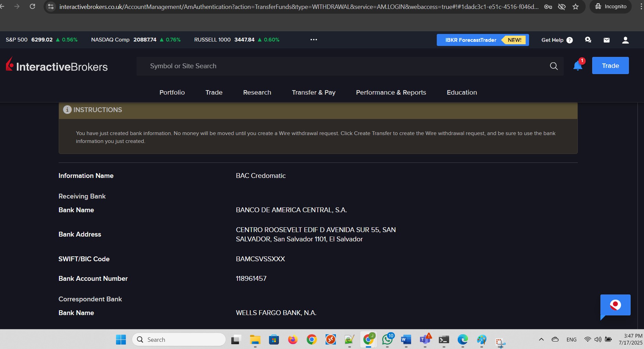Select the bank account number 118961457

pos(251,279)
